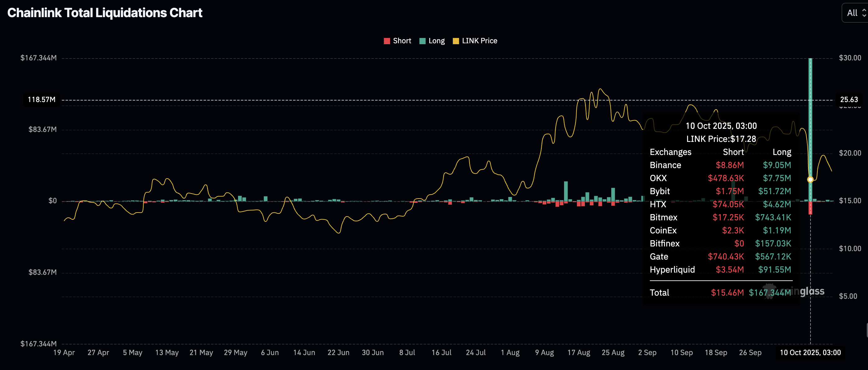Screen dimensions: 868x370
Task: Click the red Short legend swatch
Action: coord(387,40)
